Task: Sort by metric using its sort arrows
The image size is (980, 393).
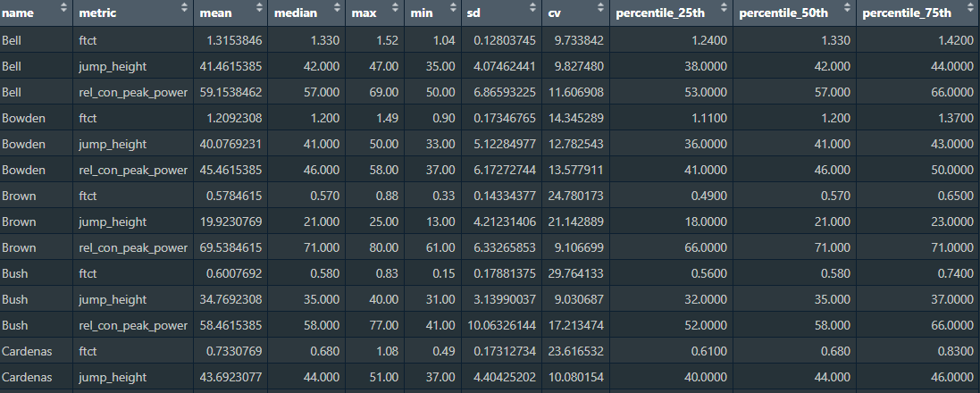Action: coord(185,8)
